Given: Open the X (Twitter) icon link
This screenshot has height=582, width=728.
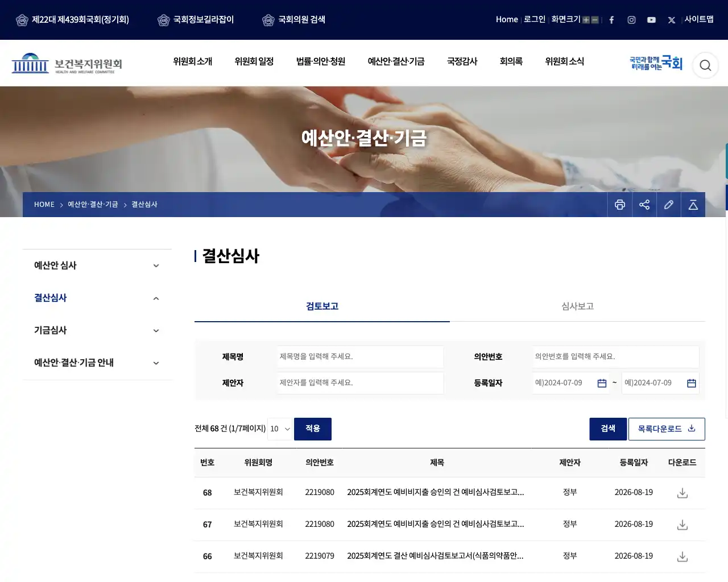Looking at the screenshot, I should pos(672,20).
